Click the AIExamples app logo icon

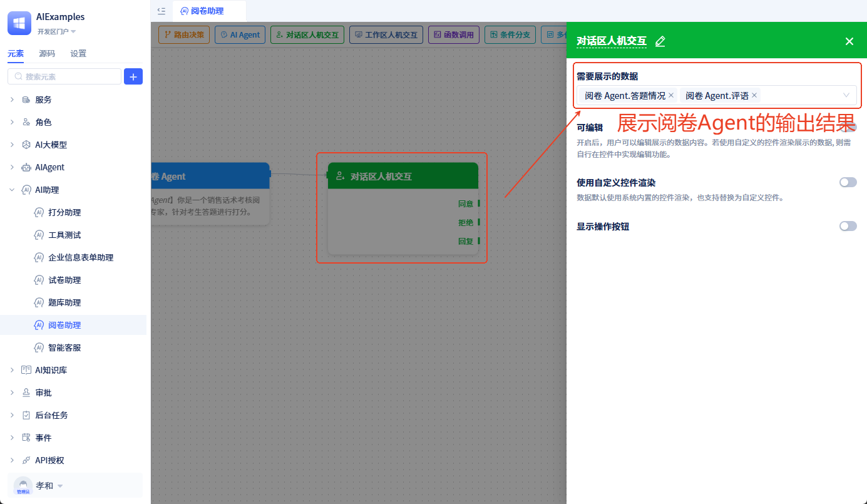point(19,23)
